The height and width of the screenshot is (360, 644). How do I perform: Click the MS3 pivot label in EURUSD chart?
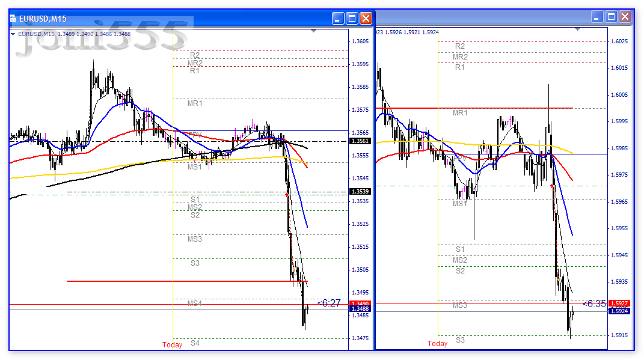coord(195,239)
